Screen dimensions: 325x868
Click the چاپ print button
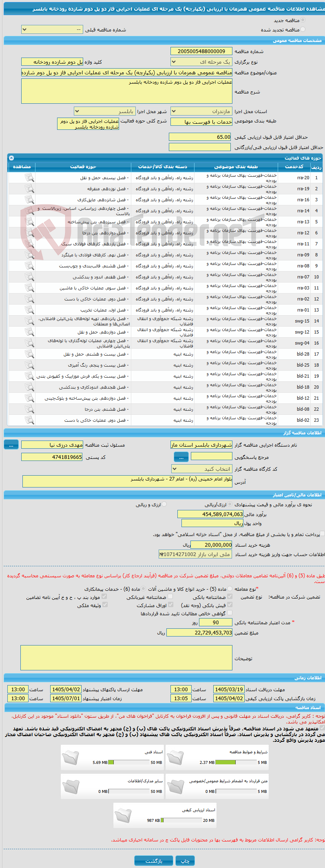tap(185, 861)
